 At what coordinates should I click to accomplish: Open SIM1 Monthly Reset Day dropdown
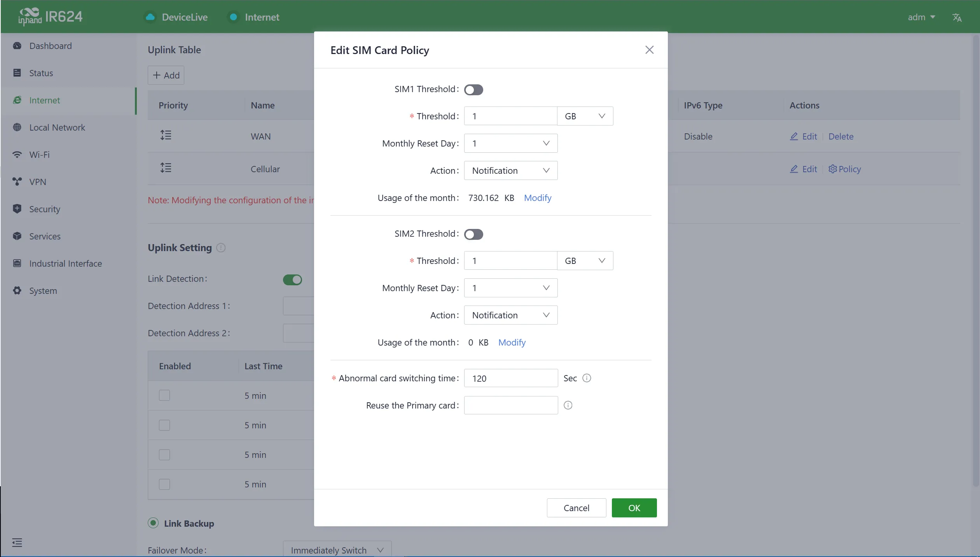511,143
